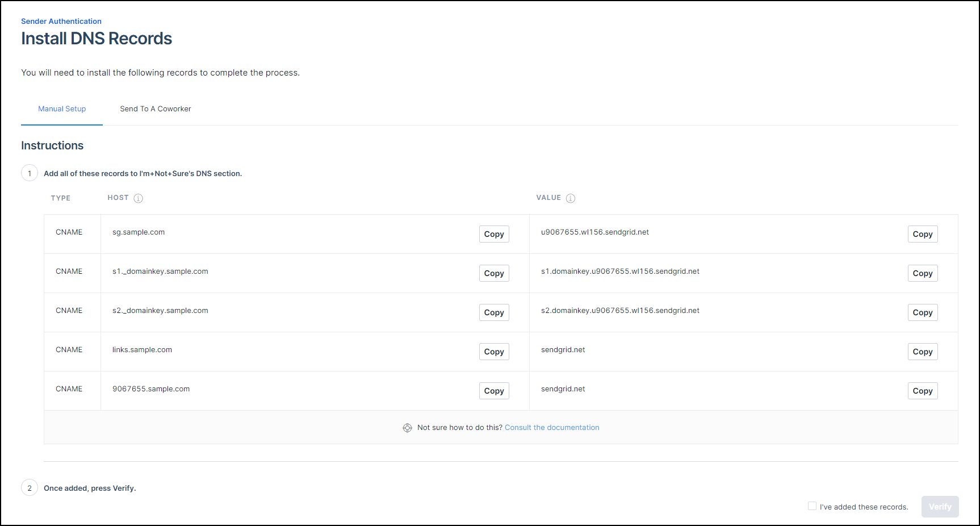Screen dimensions: 980x526
Task: Check the "I've added these records" checkbox
Action: pyautogui.click(x=812, y=506)
